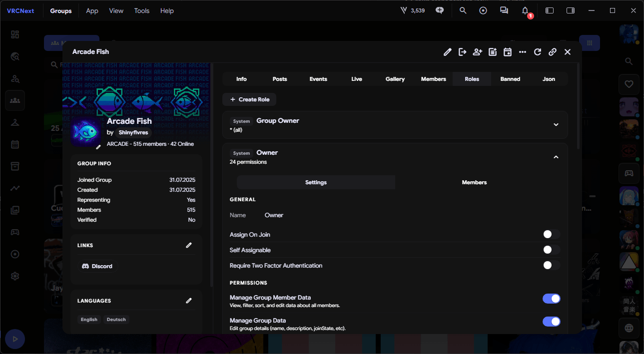Click the round play button at sidebar bottom
The height and width of the screenshot is (354, 644).
[15, 339]
